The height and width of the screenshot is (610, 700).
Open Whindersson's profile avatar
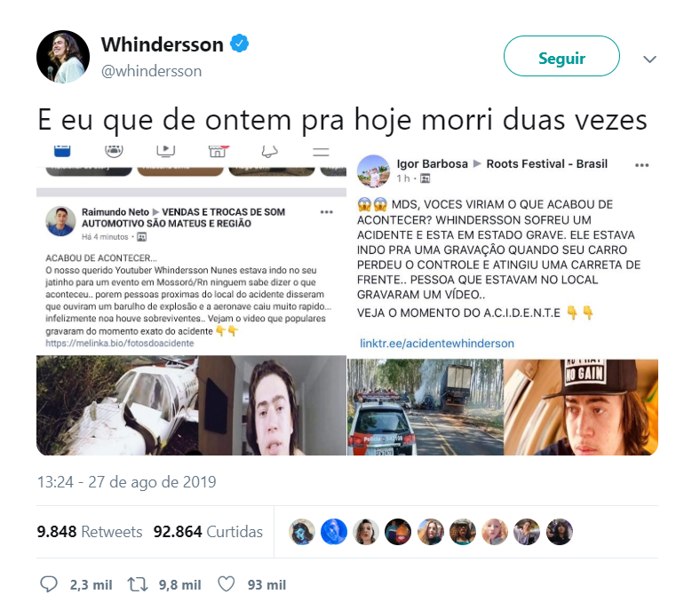pyautogui.click(x=63, y=57)
